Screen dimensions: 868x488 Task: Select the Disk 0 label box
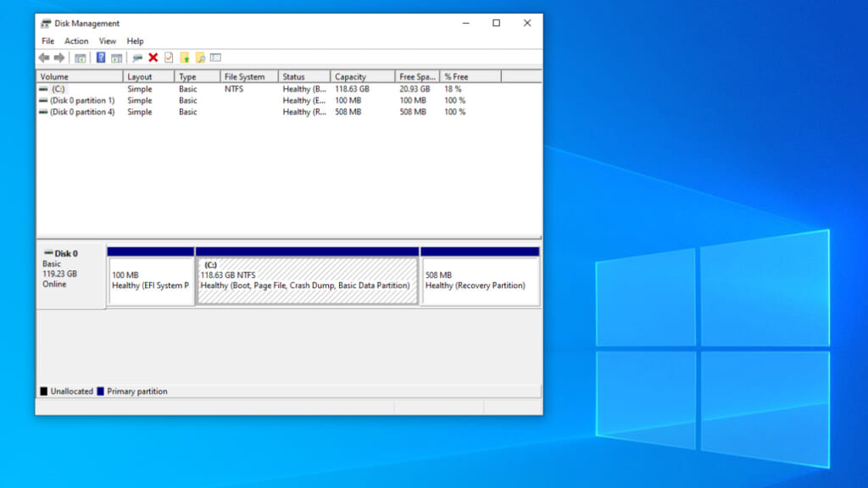click(x=71, y=275)
